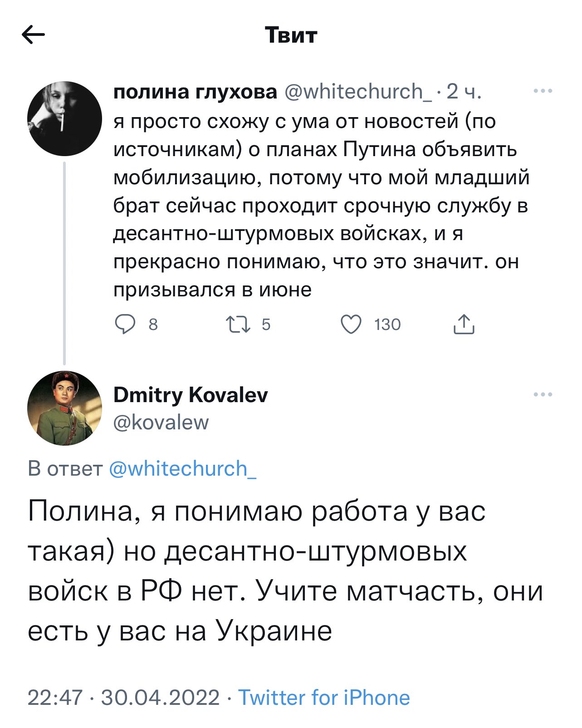The width and height of the screenshot is (582, 728).
Task: Open reply icon on Polina's tweet
Action: pos(125,324)
